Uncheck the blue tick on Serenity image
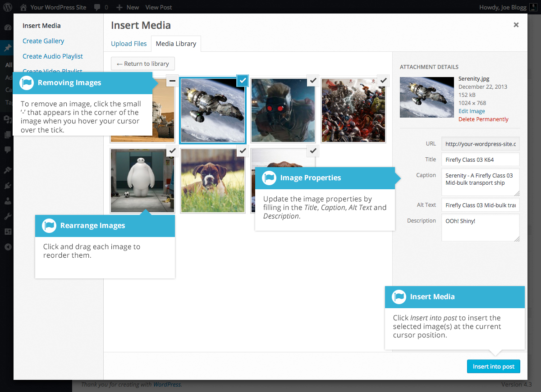This screenshot has width=541, height=392. 243,81
